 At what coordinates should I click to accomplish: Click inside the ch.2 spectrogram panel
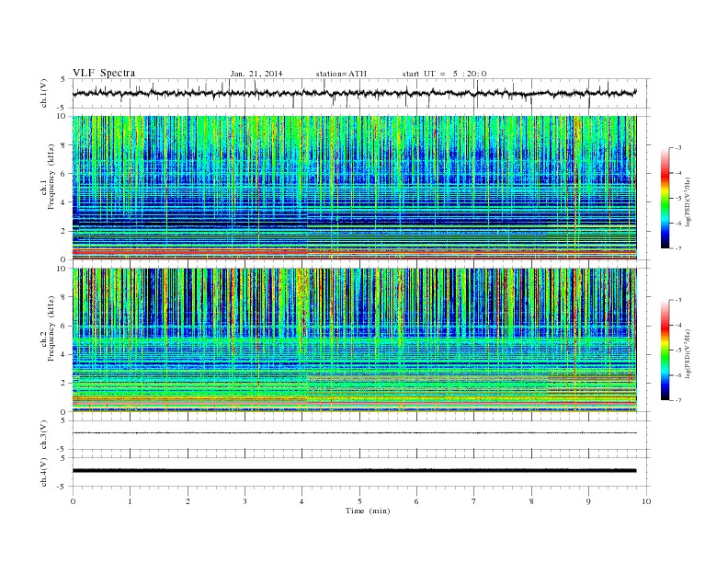(354, 340)
